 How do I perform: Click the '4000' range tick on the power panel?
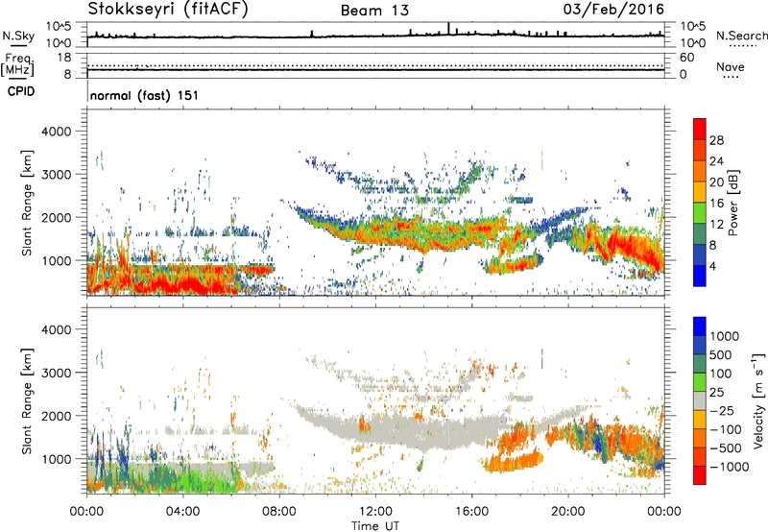click(57, 132)
